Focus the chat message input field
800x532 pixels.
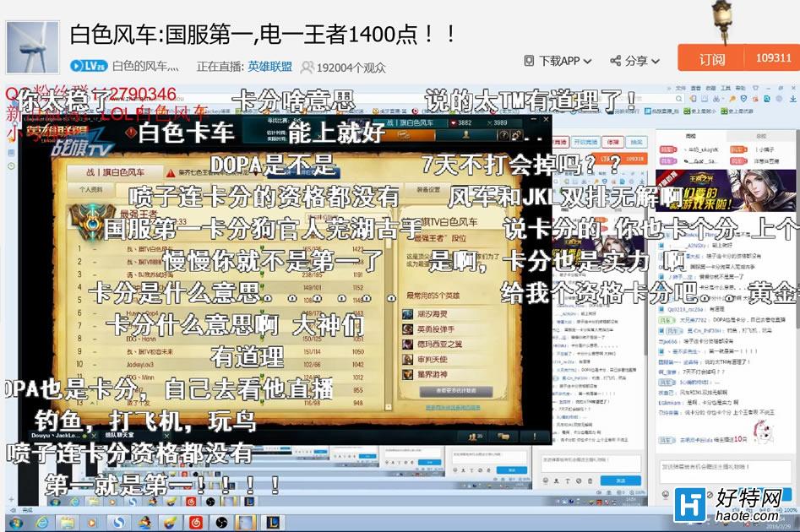pos(725,471)
